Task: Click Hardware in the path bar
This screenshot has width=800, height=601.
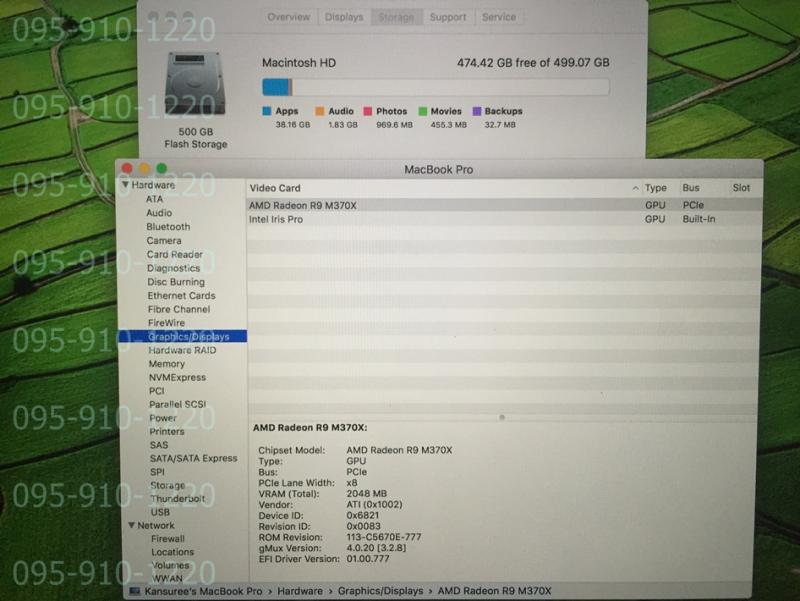Action: coord(299,591)
